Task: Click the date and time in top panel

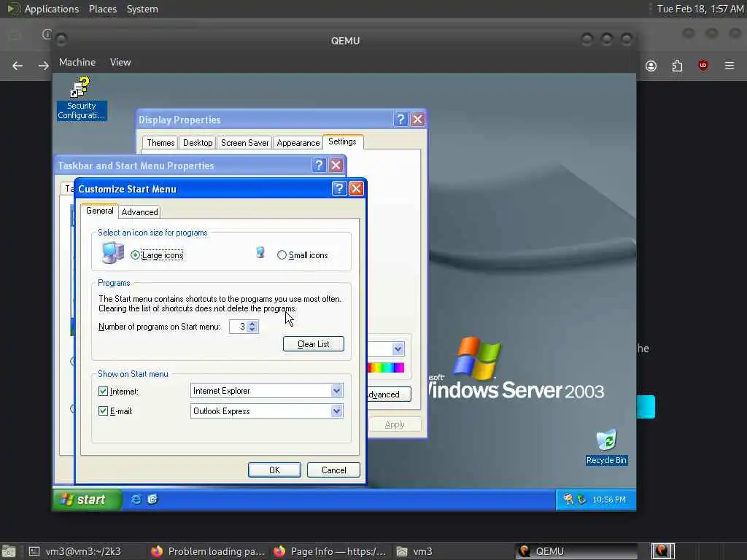Action: tap(700, 9)
